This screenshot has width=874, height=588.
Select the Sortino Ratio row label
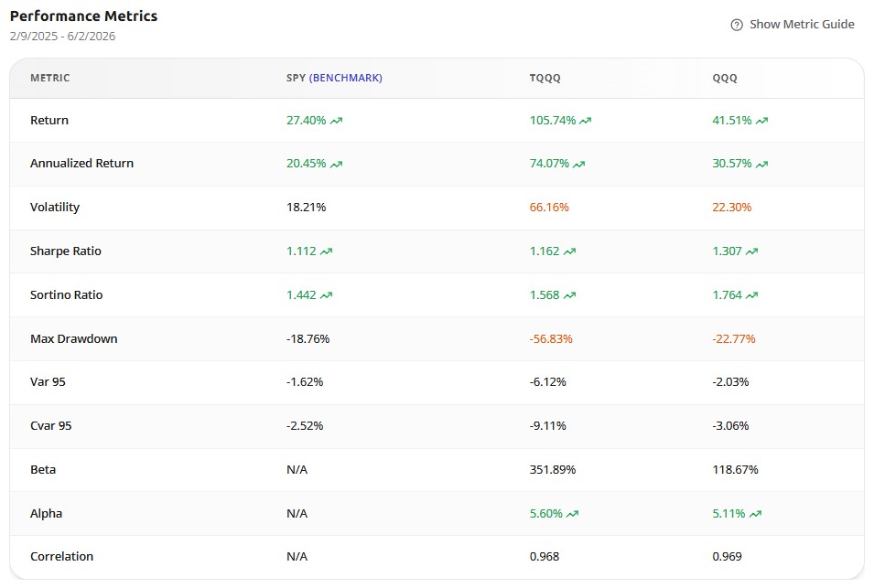[66, 294]
